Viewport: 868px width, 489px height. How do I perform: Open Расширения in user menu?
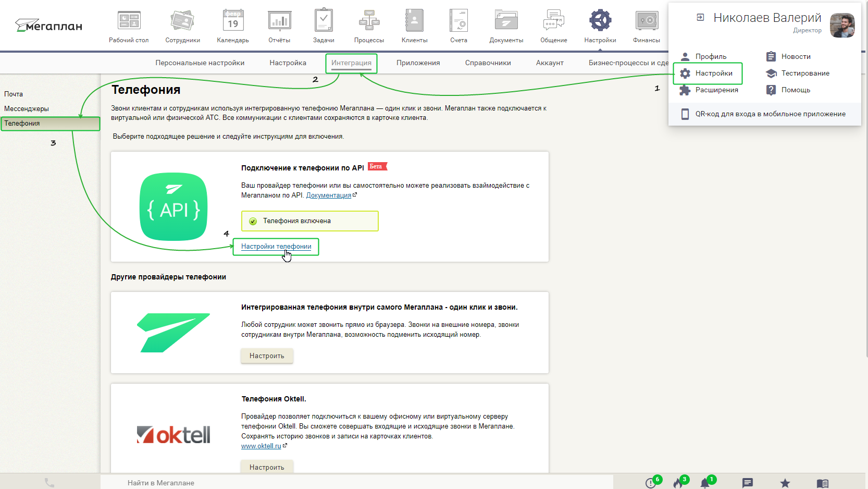709,90
